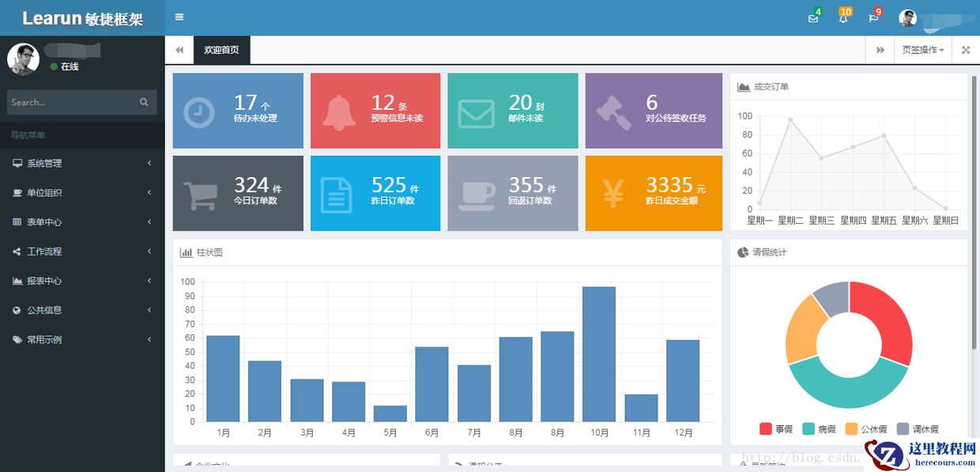The image size is (980, 472).
Task: Select the 欢迎首页 tab
Action: pyautogui.click(x=222, y=50)
